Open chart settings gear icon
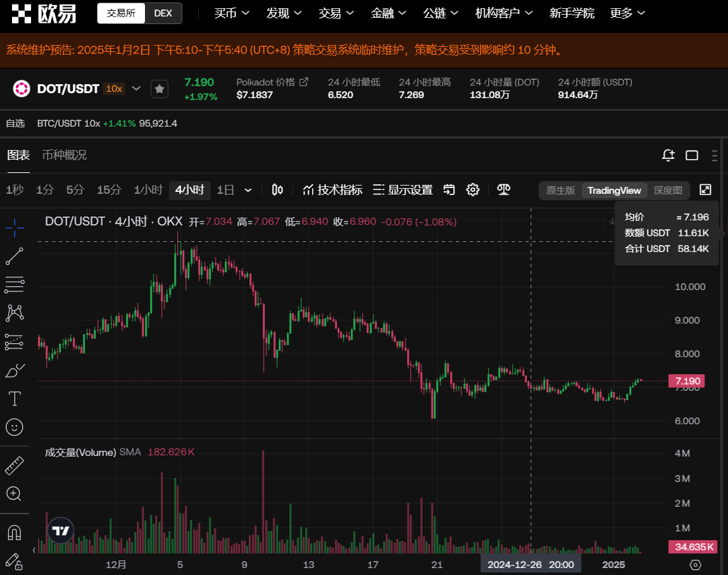The width and height of the screenshot is (728, 575). pyautogui.click(x=473, y=190)
